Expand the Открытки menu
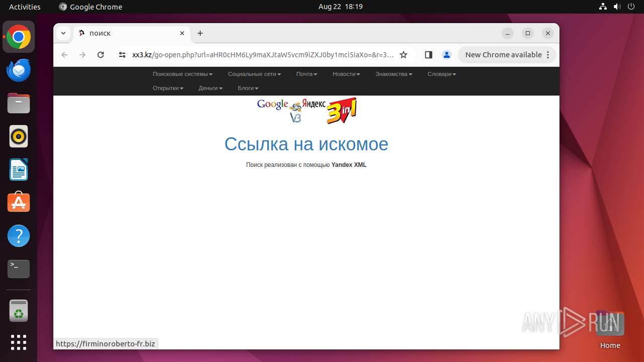Viewport: 644px width, 362px height. [168, 88]
